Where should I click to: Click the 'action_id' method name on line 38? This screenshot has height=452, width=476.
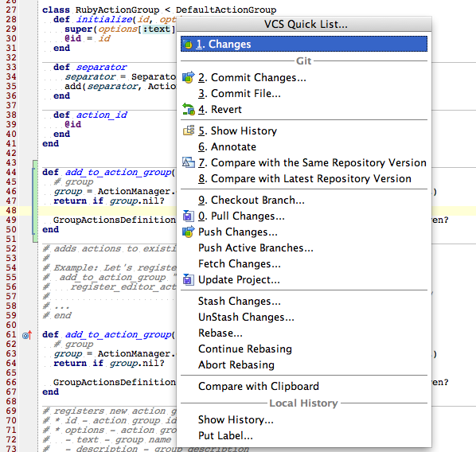click(x=101, y=115)
